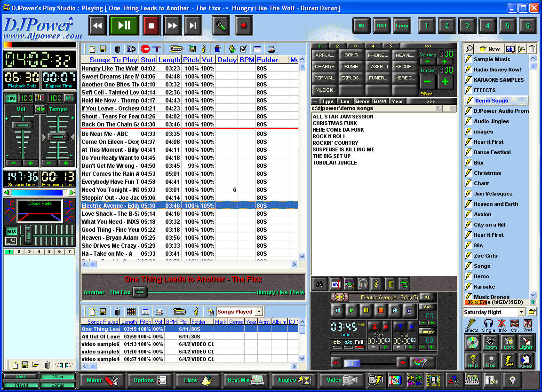Click the printer icon above Songs To Play
Image resolution: width=542 pixels, height=392 pixels.
[271, 49]
